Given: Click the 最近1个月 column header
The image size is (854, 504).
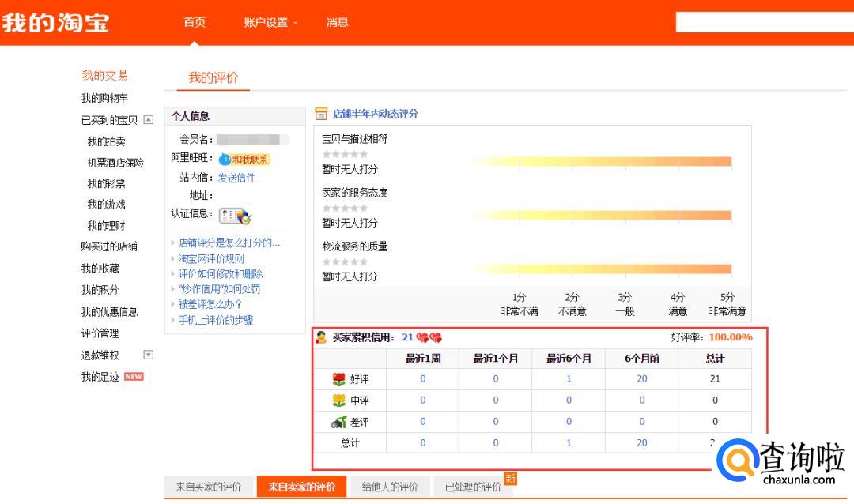Looking at the screenshot, I should [496, 359].
